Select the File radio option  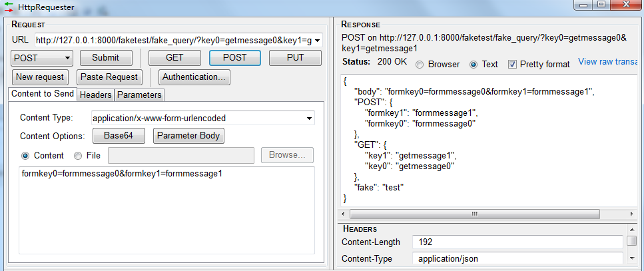78,156
